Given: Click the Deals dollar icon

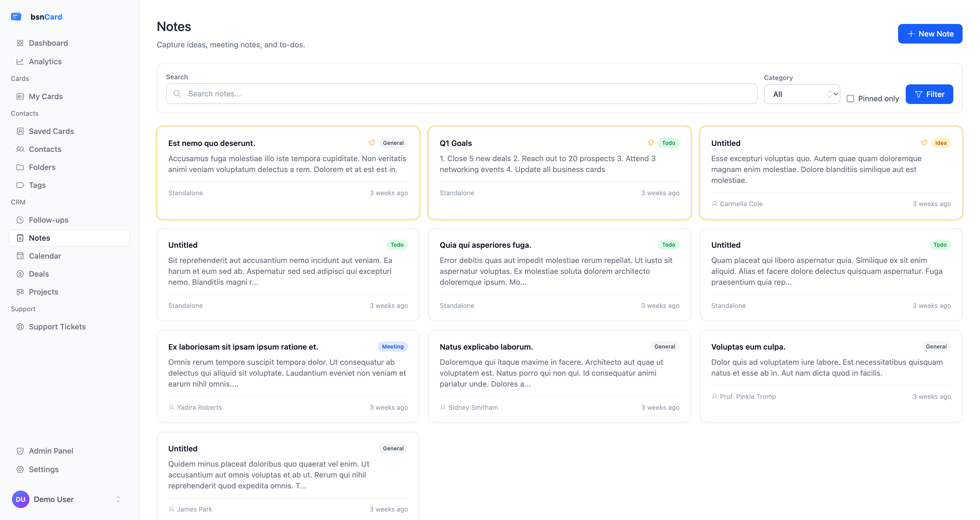Looking at the screenshot, I should 20,274.
